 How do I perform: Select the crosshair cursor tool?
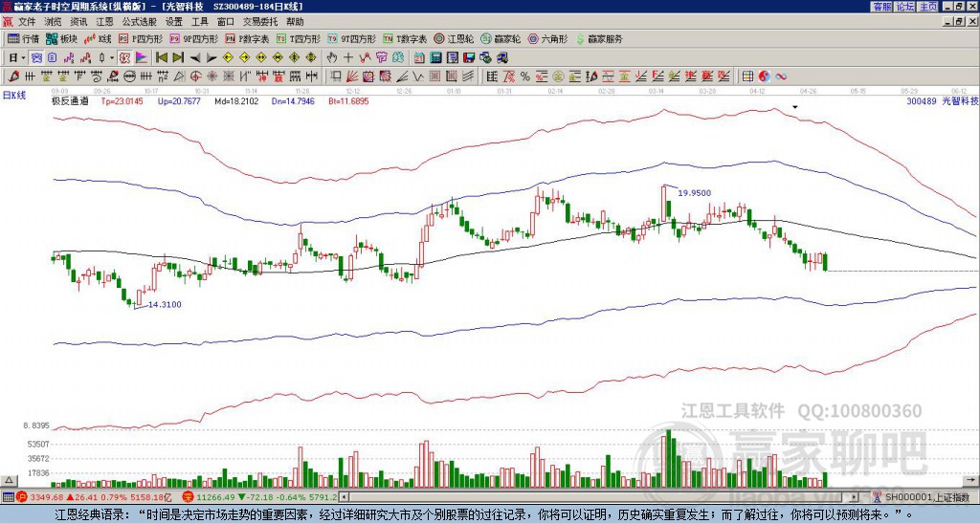[348, 58]
